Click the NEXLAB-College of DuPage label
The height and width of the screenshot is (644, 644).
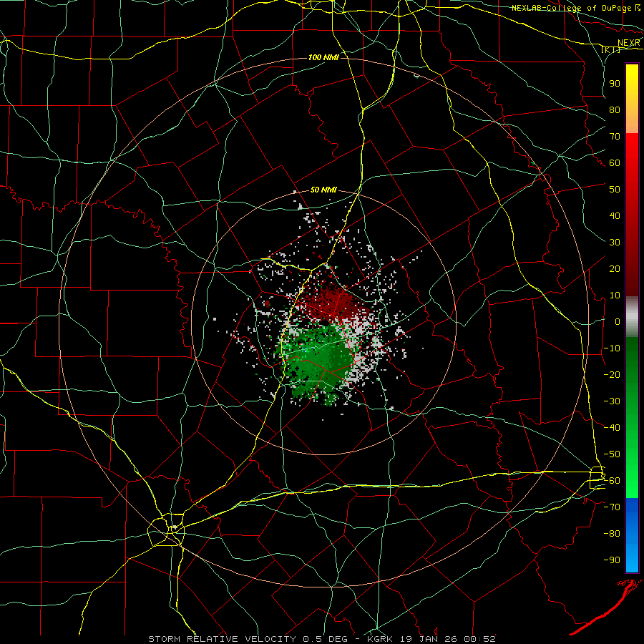click(x=571, y=8)
